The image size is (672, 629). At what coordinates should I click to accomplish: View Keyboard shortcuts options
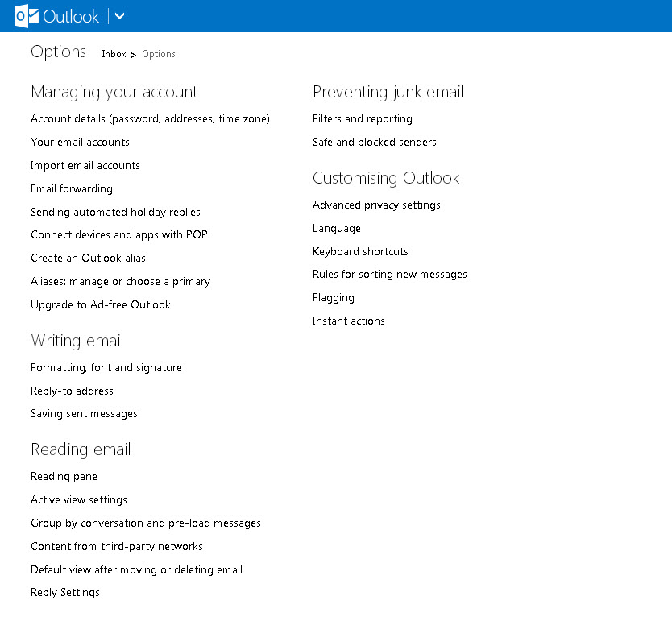tap(360, 251)
